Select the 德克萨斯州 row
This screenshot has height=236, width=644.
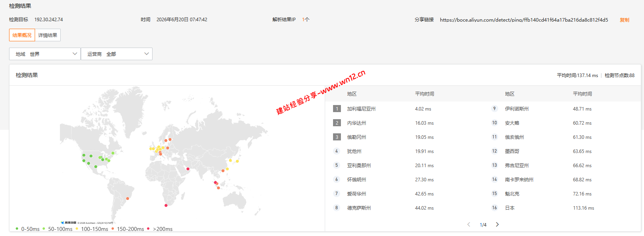pos(404,208)
